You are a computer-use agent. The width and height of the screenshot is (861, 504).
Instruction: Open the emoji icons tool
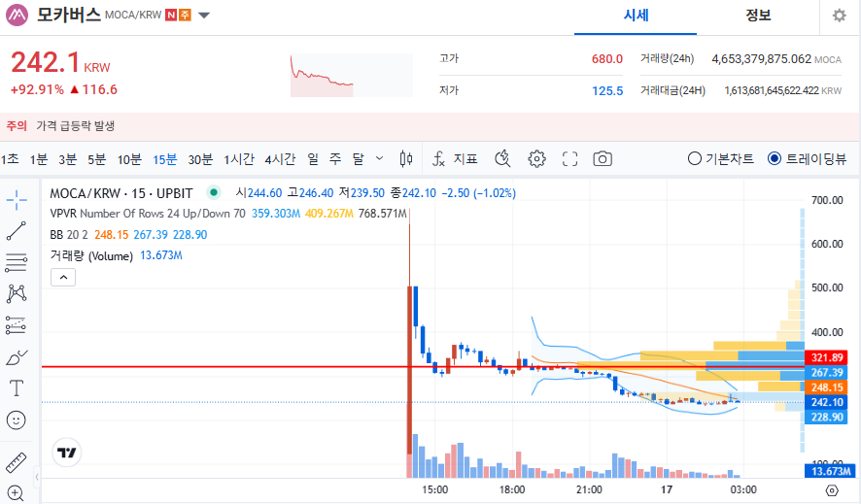click(x=17, y=420)
